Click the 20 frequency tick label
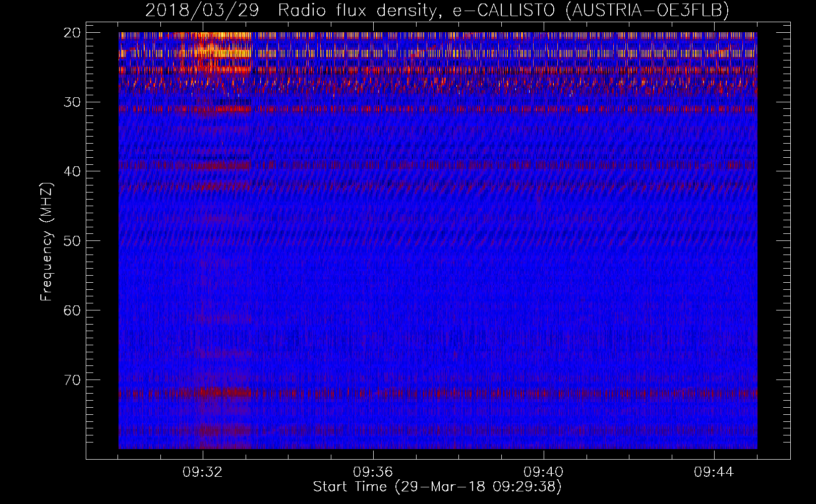The width and height of the screenshot is (816, 504). [72, 33]
